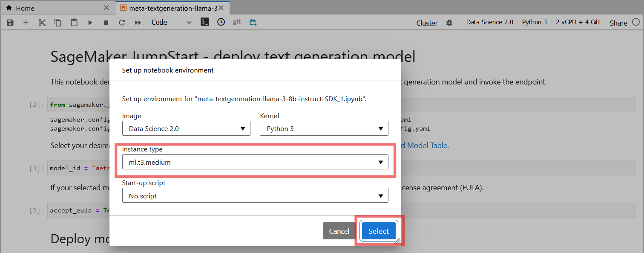Click the Share button in the toolbar
Viewport: 644px width, 253px height.
coord(618,23)
